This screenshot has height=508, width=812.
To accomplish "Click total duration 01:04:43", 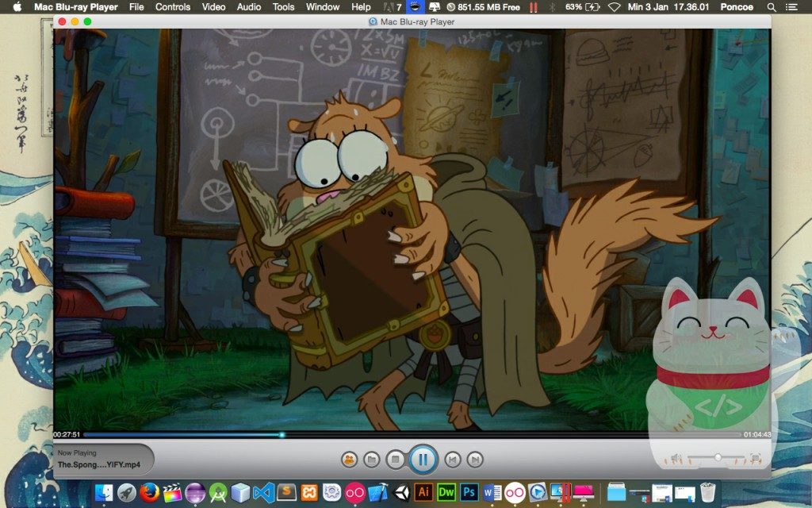I will click(x=757, y=434).
